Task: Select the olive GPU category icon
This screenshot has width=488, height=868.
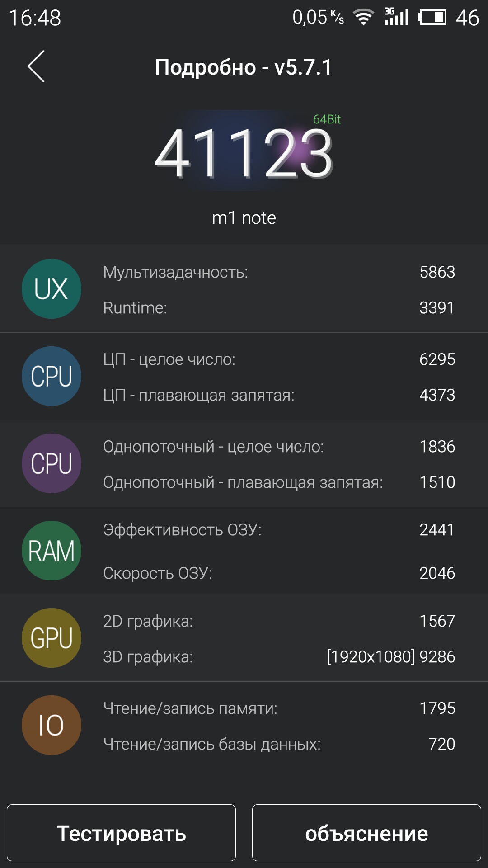Action: pyautogui.click(x=52, y=638)
